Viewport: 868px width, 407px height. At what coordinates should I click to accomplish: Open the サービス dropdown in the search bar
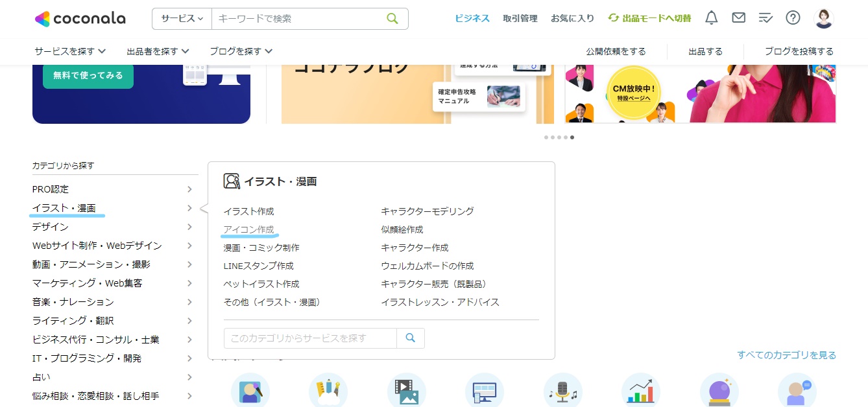(x=182, y=19)
